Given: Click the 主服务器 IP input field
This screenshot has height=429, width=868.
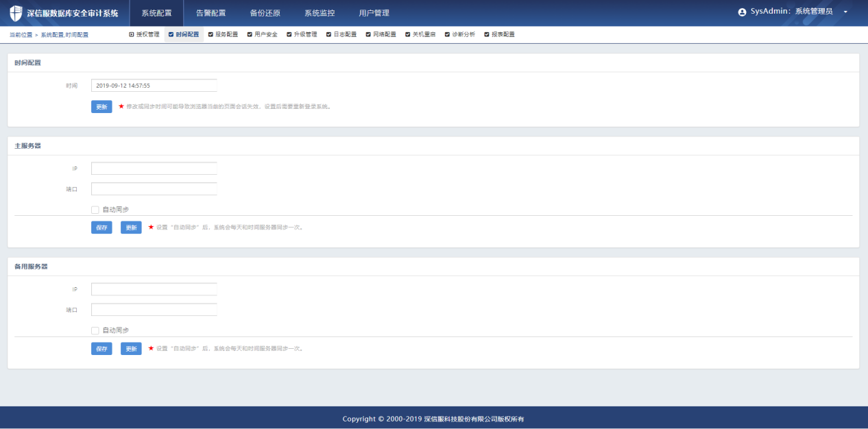Looking at the screenshot, I should point(154,169).
